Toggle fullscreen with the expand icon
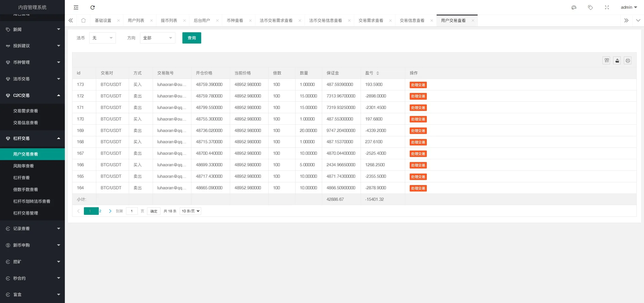 pyautogui.click(x=607, y=8)
